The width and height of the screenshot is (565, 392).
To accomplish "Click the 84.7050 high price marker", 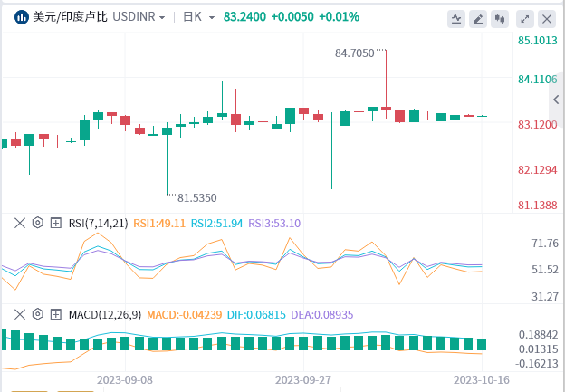I will 354,53.
